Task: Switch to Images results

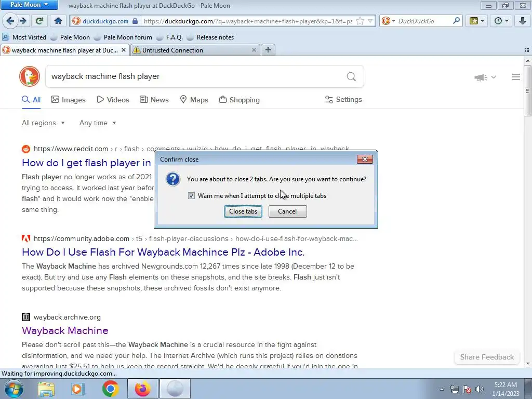Action: coord(68,100)
